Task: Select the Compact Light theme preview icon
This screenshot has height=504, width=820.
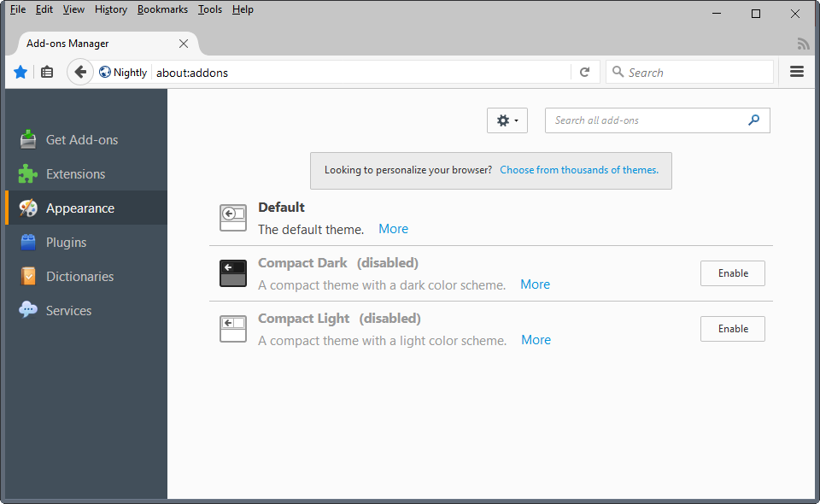Action: pyautogui.click(x=233, y=329)
